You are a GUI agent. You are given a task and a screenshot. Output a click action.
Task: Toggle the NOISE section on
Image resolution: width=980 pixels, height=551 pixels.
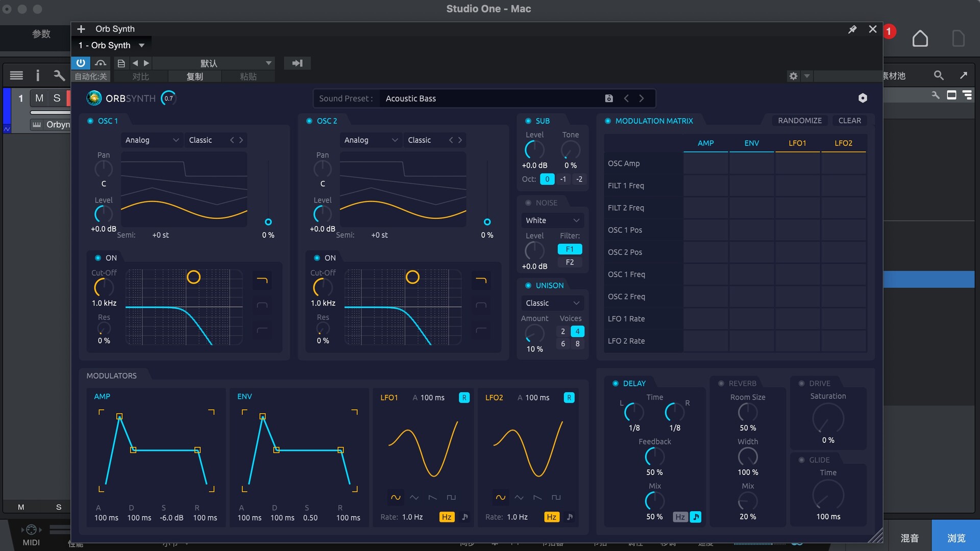coord(528,203)
